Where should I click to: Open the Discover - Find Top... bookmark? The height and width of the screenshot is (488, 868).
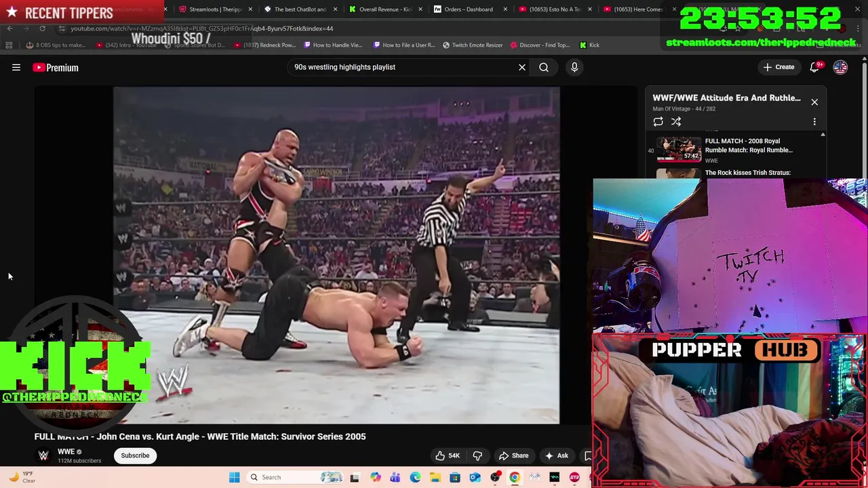click(540, 45)
